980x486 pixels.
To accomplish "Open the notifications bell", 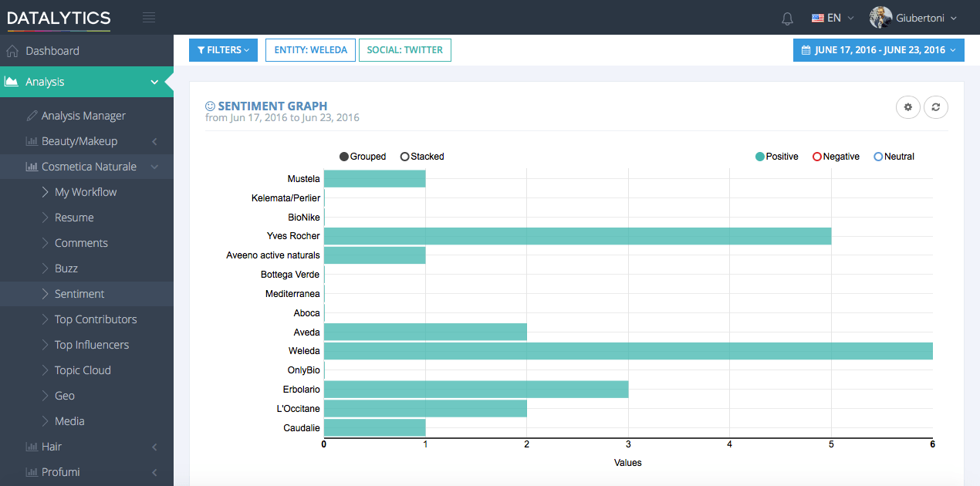I will click(787, 18).
